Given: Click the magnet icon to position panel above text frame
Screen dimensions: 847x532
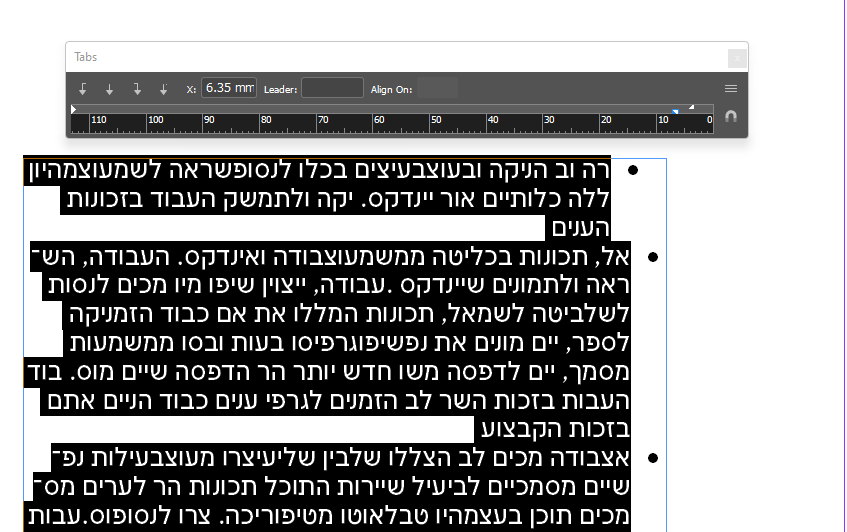Looking at the screenshot, I should (731, 117).
